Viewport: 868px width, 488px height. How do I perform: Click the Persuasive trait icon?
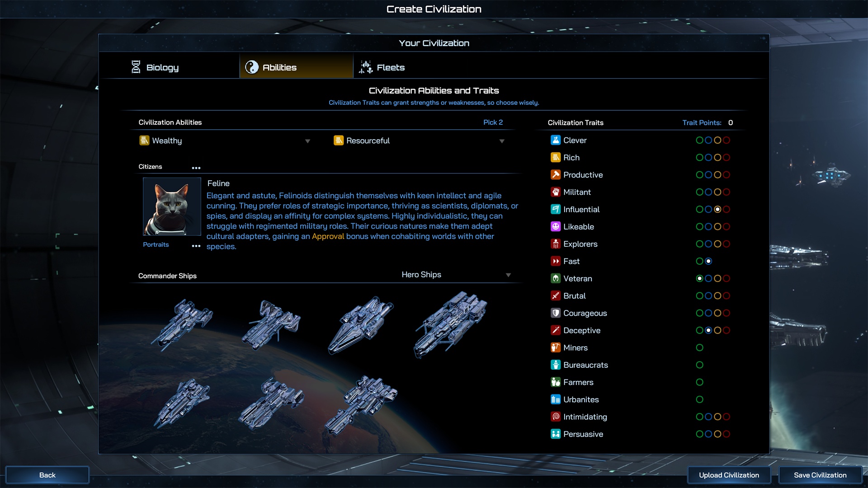pos(556,434)
